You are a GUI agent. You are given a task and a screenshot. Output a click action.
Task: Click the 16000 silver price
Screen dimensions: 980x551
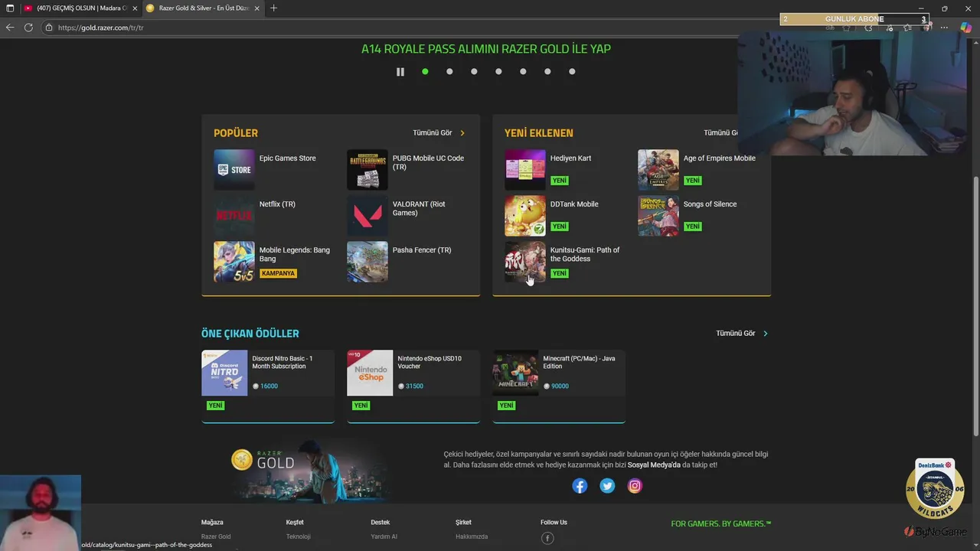pyautogui.click(x=269, y=386)
